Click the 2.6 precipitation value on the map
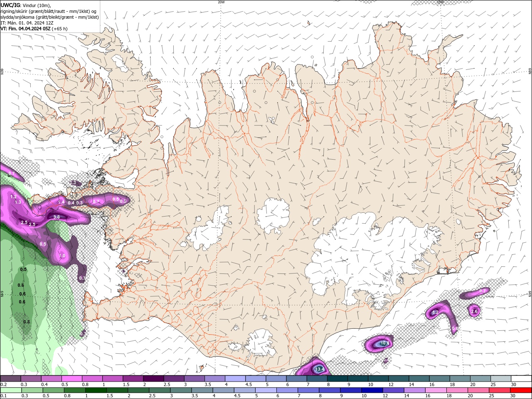 (x=475, y=311)
